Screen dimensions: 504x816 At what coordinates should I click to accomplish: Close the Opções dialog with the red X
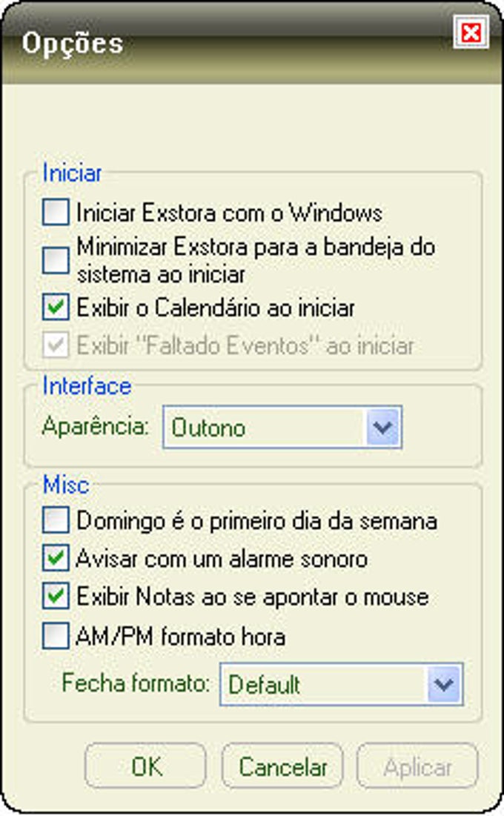[471, 33]
